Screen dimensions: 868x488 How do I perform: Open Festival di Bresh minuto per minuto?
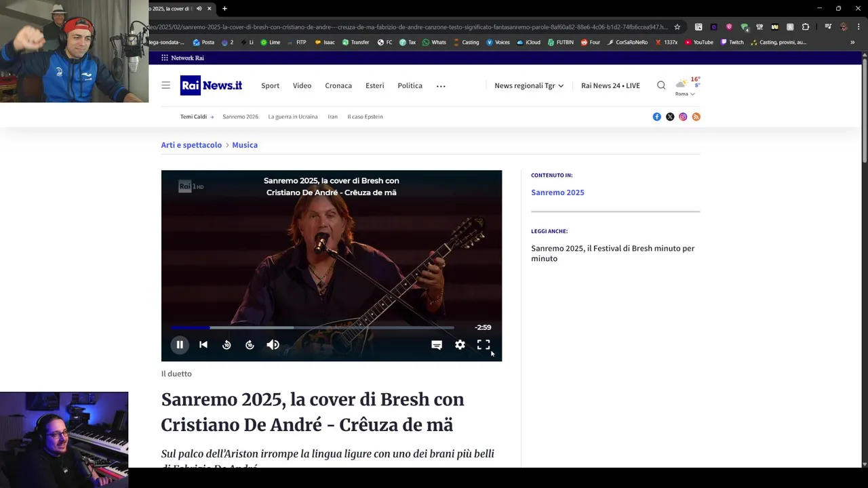(x=612, y=253)
